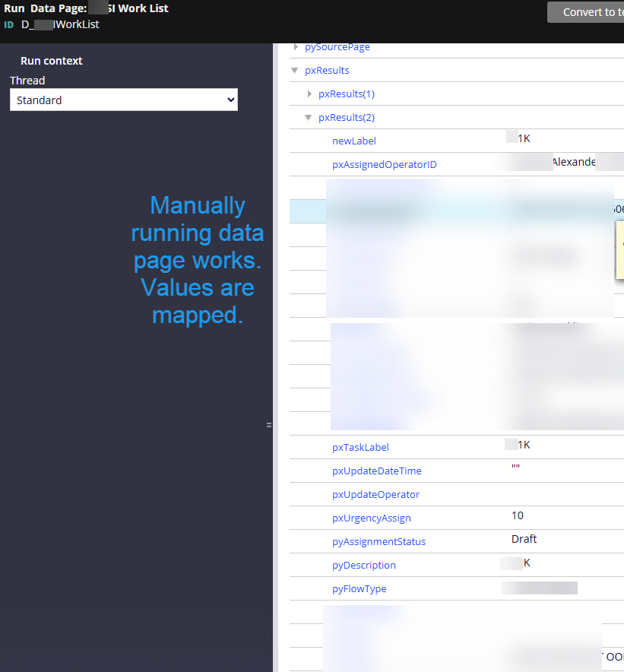The height and width of the screenshot is (672, 624).
Task: Select the pxUpdateOperator property
Action: coord(375,495)
